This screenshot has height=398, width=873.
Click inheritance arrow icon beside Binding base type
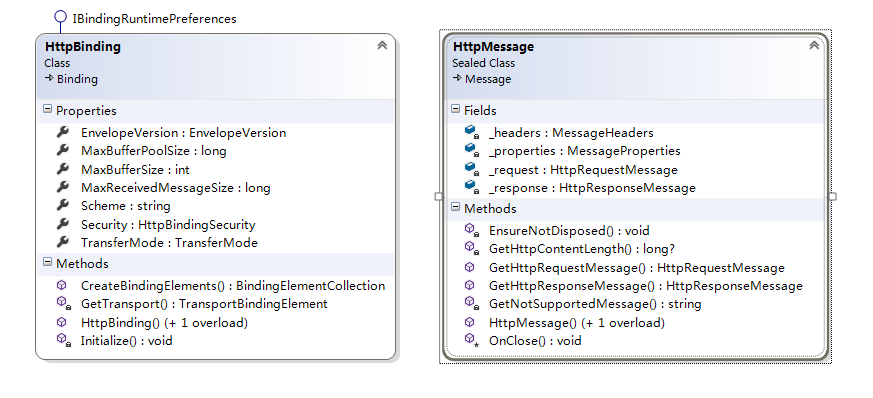point(49,79)
